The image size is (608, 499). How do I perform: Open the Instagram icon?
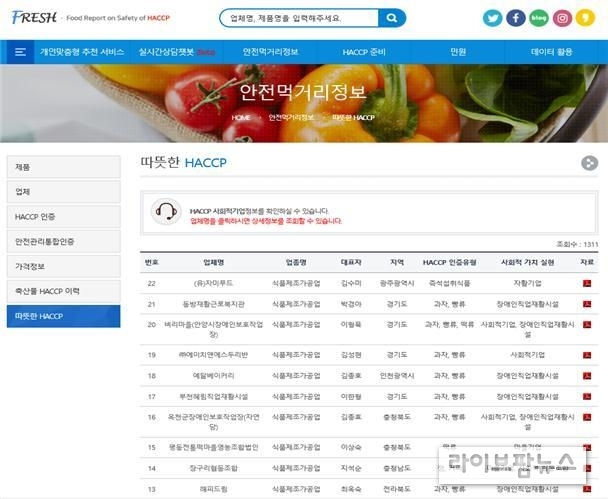pos(562,18)
